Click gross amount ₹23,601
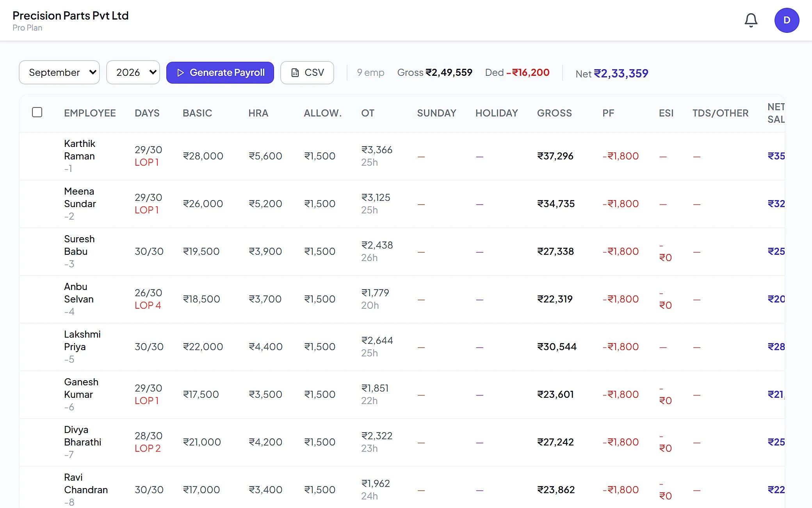Viewport: 812px width, 508px height. (556, 395)
